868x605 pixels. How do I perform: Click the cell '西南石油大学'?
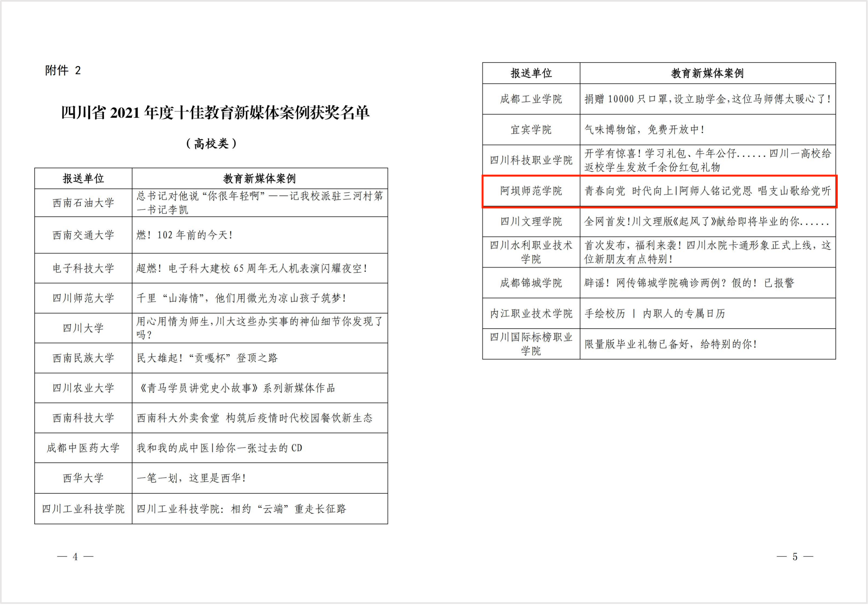point(83,203)
